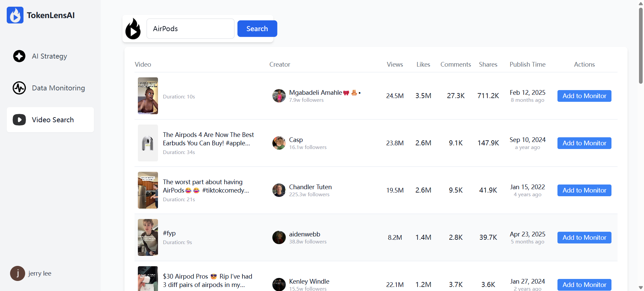
Task: Click the vertical page scrollbar thumb
Action: click(641, 45)
